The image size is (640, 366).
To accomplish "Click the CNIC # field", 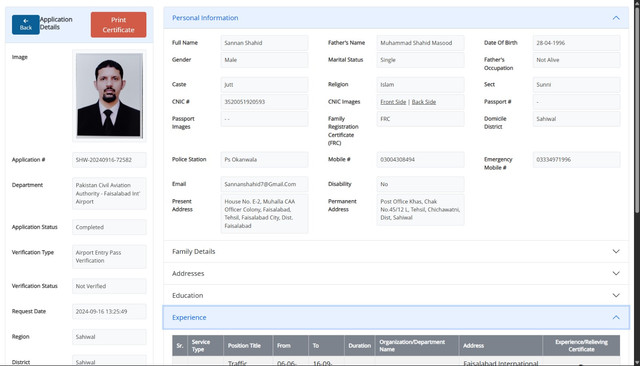I will click(264, 102).
